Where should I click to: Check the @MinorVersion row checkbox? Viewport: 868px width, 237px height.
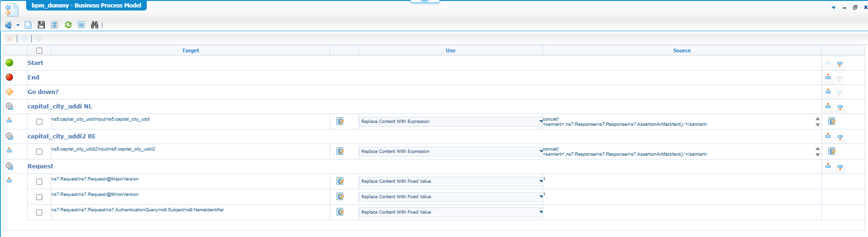click(x=39, y=197)
